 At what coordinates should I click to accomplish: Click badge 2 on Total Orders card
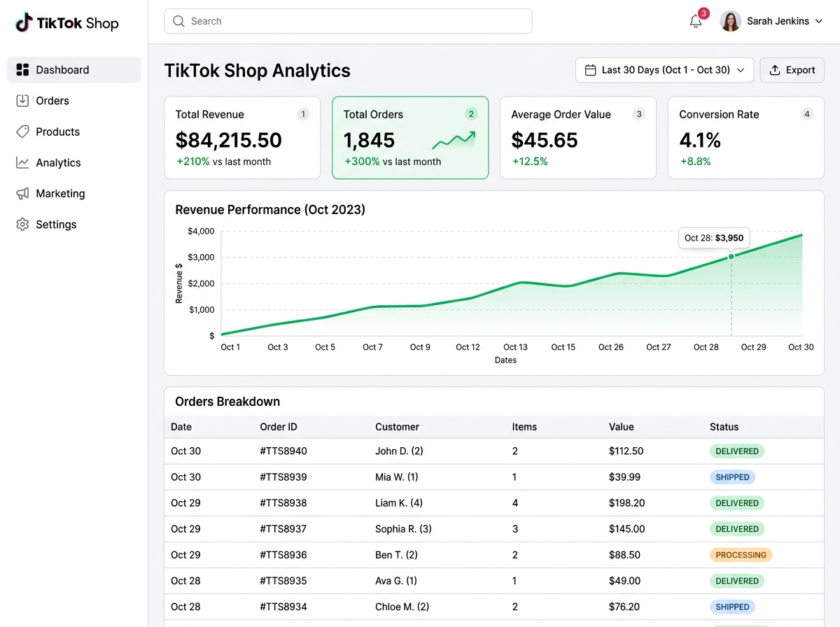471,114
